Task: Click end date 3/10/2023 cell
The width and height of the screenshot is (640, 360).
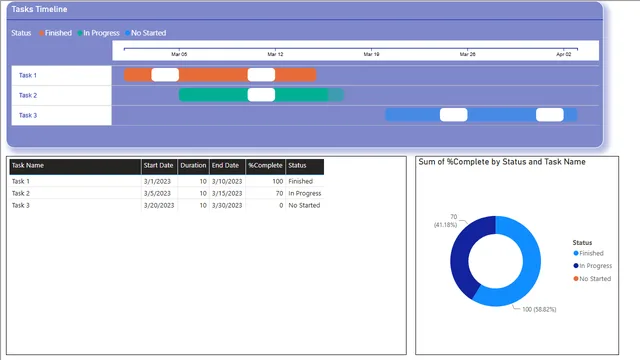Action: coord(227,181)
